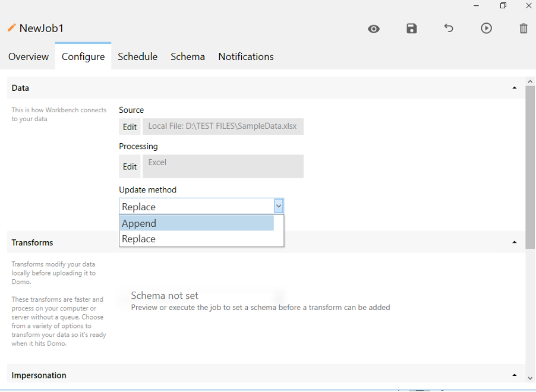The image size is (536, 392).
Task: Open the Update method combo box
Action: click(x=196, y=206)
